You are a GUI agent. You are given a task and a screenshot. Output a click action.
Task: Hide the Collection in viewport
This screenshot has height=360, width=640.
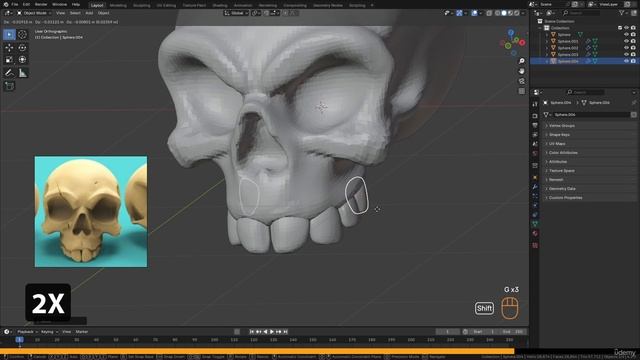click(626, 28)
